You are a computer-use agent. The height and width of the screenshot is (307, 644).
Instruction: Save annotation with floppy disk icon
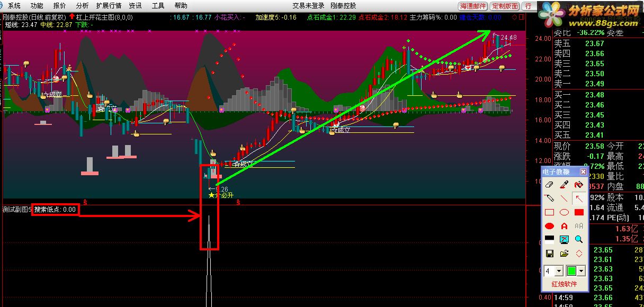(549, 253)
